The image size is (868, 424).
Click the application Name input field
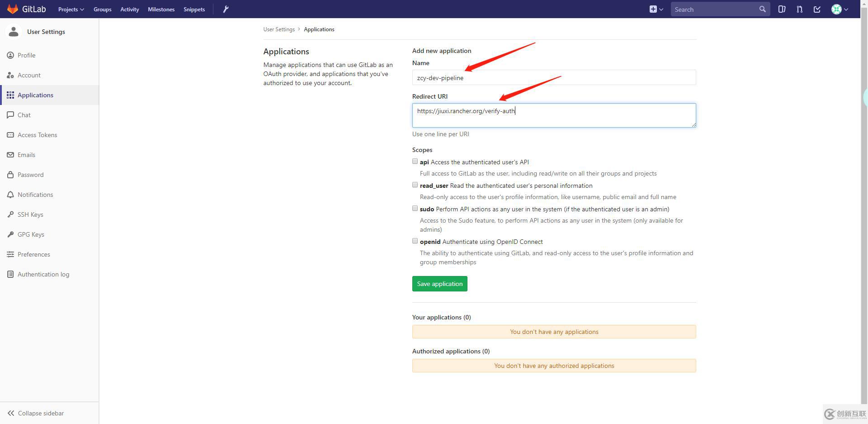tap(554, 77)
